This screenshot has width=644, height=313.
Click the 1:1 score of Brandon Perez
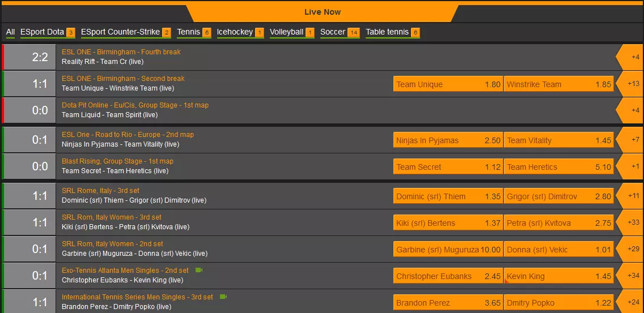tap(40, 302)
